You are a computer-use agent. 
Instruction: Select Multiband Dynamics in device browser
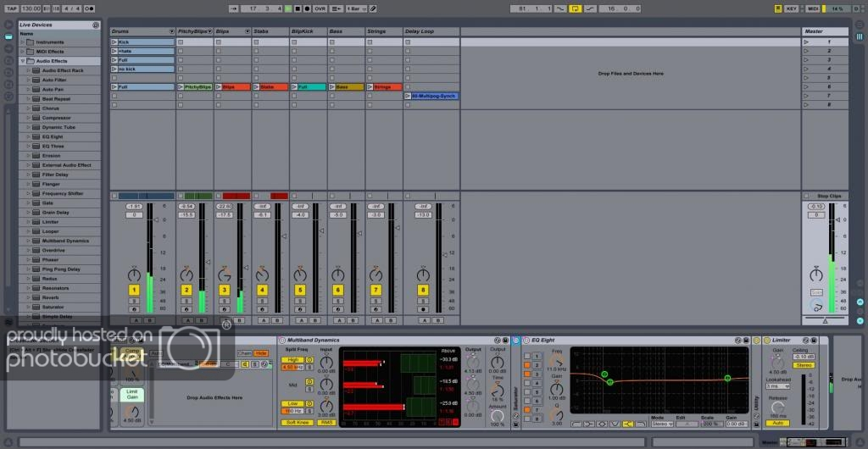[x=65, y=241]
